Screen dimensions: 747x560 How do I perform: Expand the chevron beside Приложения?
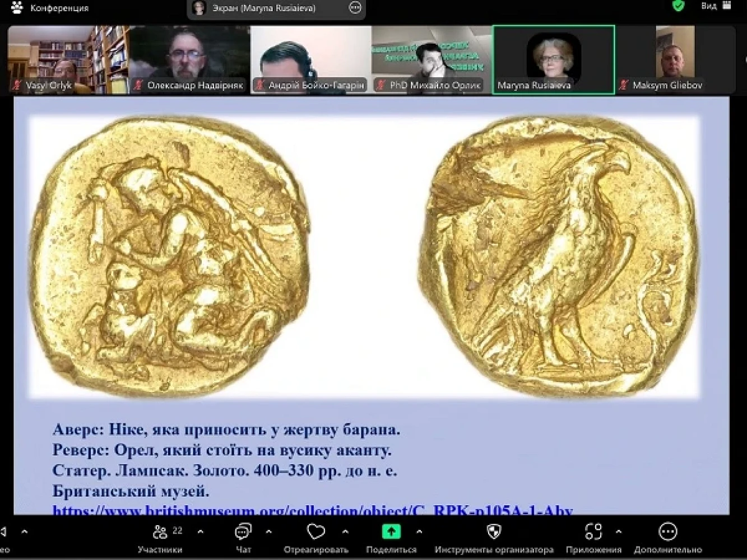tap(619, 531)
